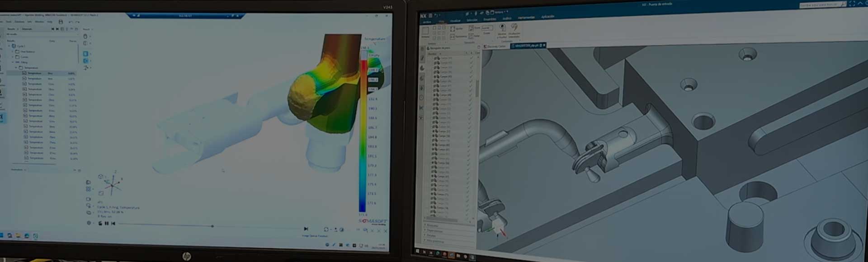Open the Windows Start button on right monitor
This screenshot has height=262, width=868.
point(417,251)
